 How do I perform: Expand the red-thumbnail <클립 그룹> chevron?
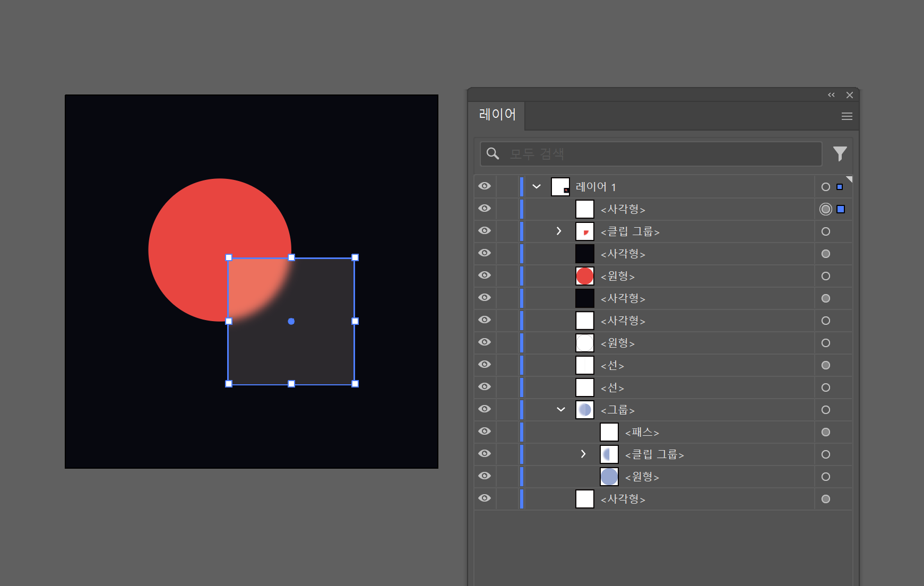tap(559, 231)
